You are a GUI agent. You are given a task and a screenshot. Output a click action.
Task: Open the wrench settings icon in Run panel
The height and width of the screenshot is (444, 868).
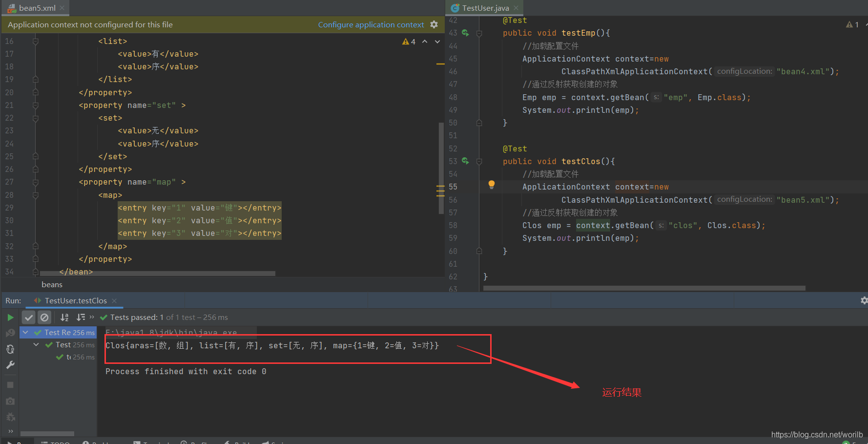[x=10, y=365]
